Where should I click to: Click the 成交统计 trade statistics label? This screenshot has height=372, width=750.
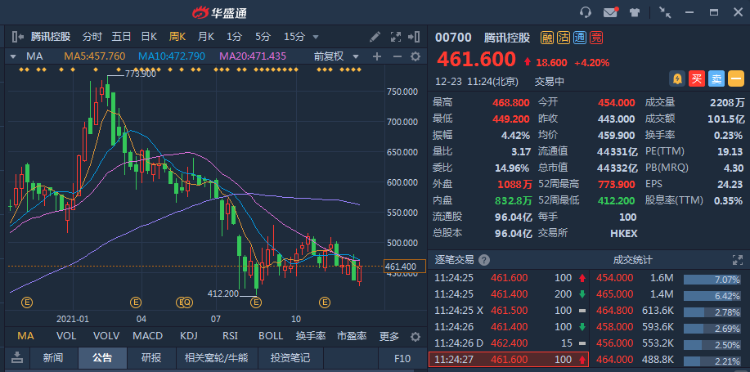632,260
